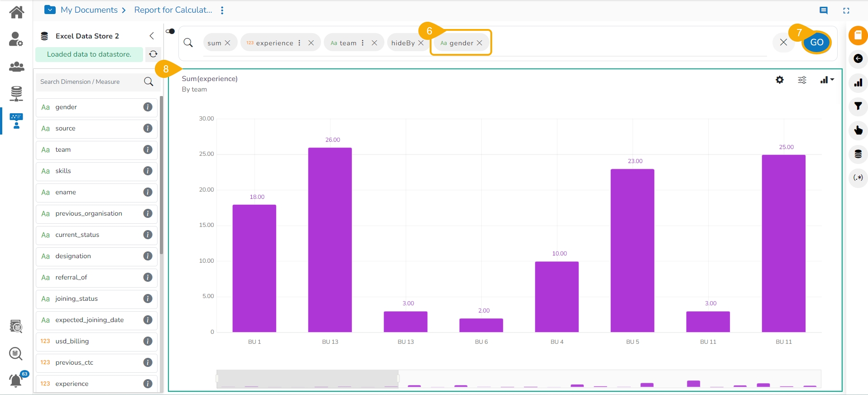
Task: Remove the hideBy keyword chip
Action: tap(421, 43)
